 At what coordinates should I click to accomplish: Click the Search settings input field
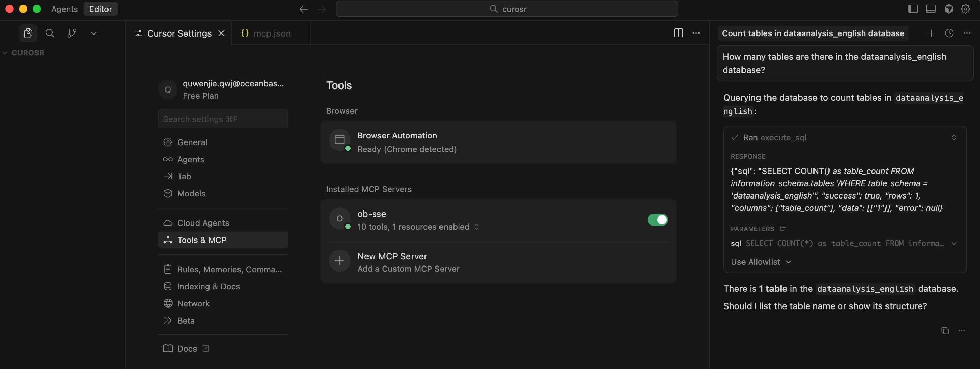(x=222, y=119)
